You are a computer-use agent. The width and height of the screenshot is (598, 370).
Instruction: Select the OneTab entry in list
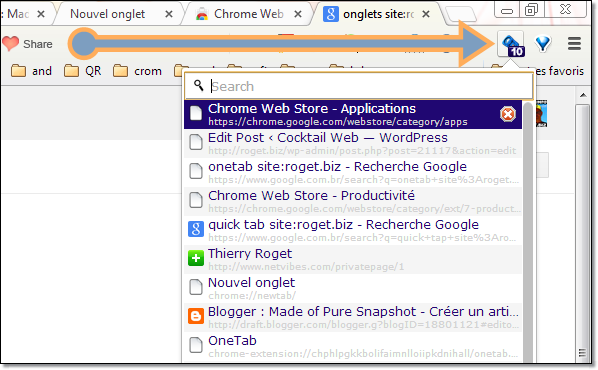[353, 346]
